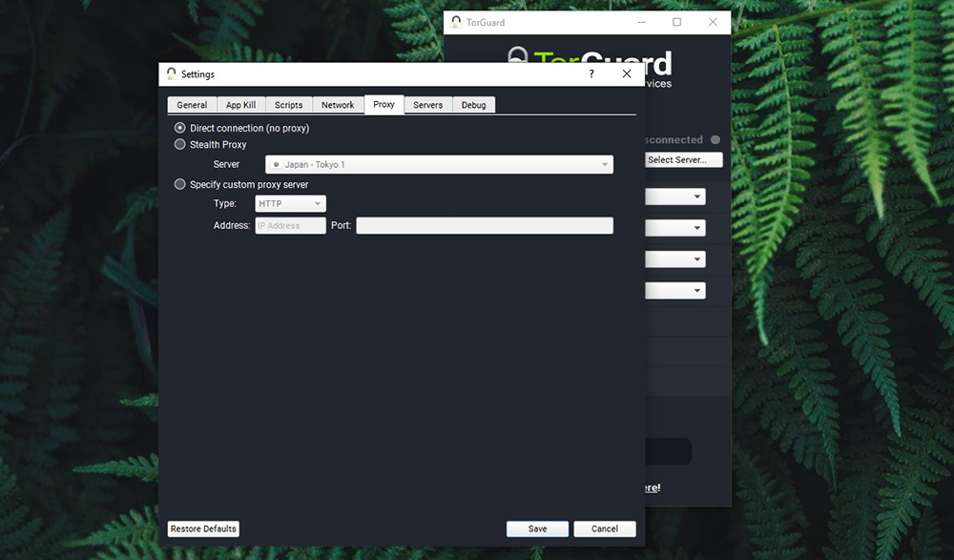
Task: Open the Servers tab
Action: tap(427, 105)
